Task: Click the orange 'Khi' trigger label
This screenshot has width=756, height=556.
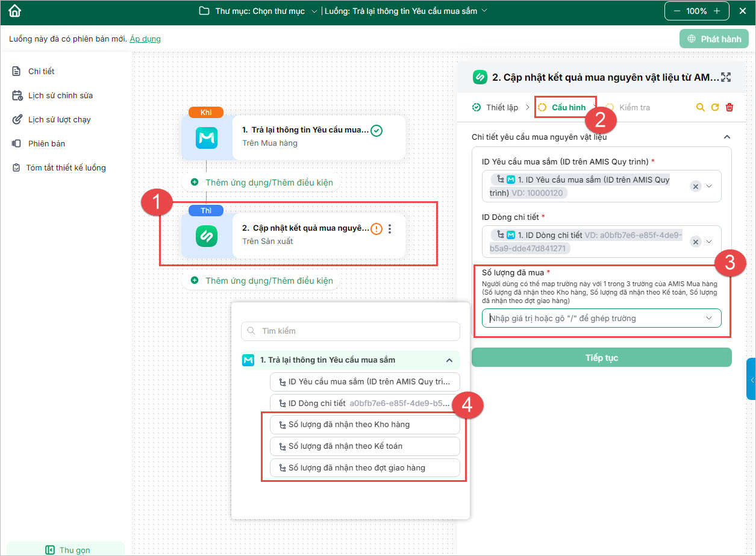Action: point(206,112)
